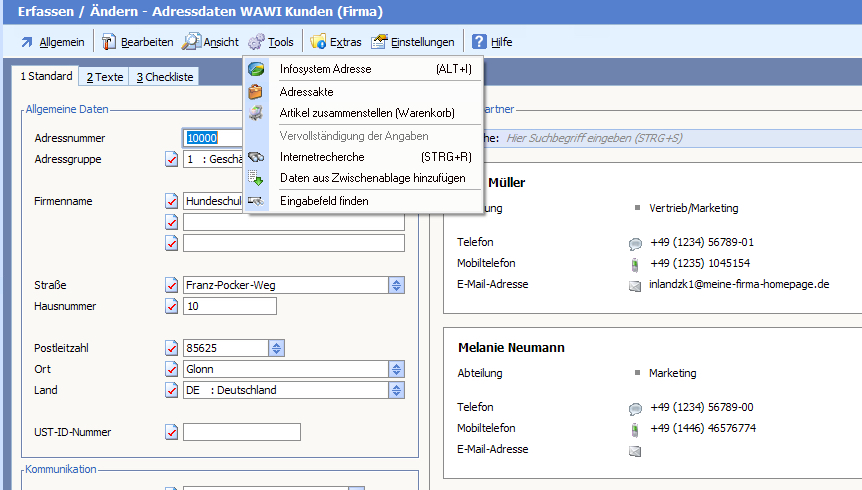Open the Einstellungen toolbar menu

click(x=413, y=42)
